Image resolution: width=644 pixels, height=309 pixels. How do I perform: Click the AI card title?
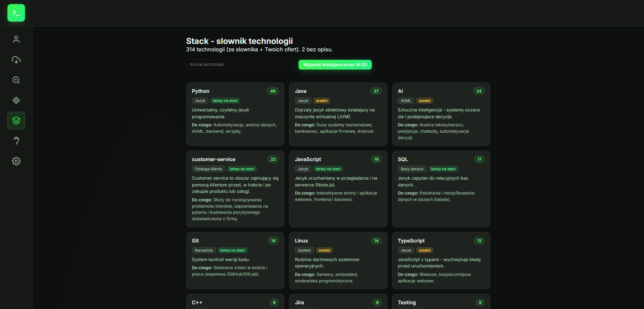(400, 91)
